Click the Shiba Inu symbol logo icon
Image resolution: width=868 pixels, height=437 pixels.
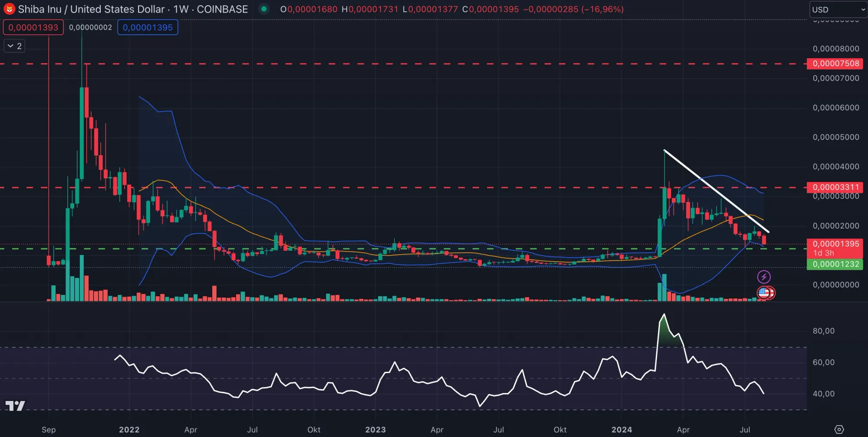coord(9,9)
